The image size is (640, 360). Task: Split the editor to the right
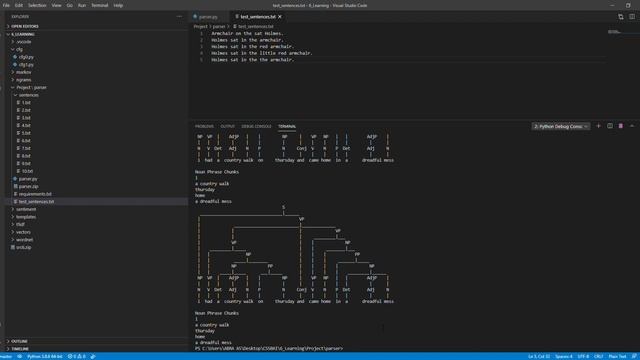pos(632,17)
